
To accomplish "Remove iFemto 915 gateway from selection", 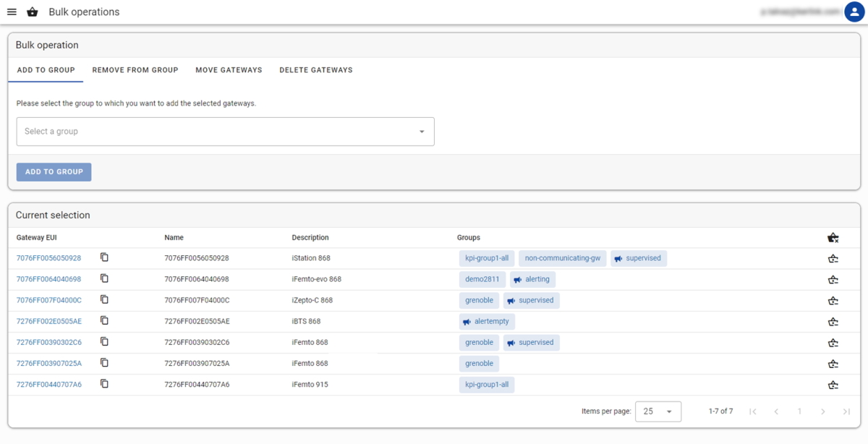I will pos(833,385).
